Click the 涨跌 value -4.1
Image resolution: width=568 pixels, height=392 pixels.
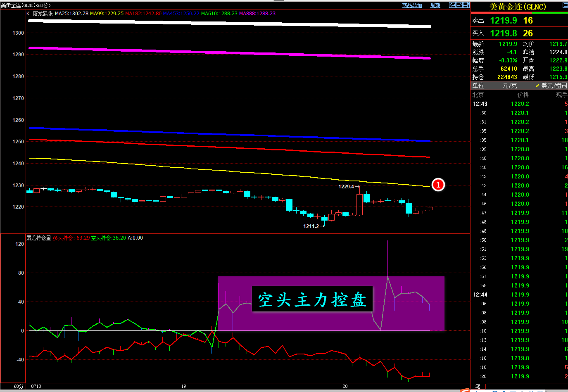[512, 52]
